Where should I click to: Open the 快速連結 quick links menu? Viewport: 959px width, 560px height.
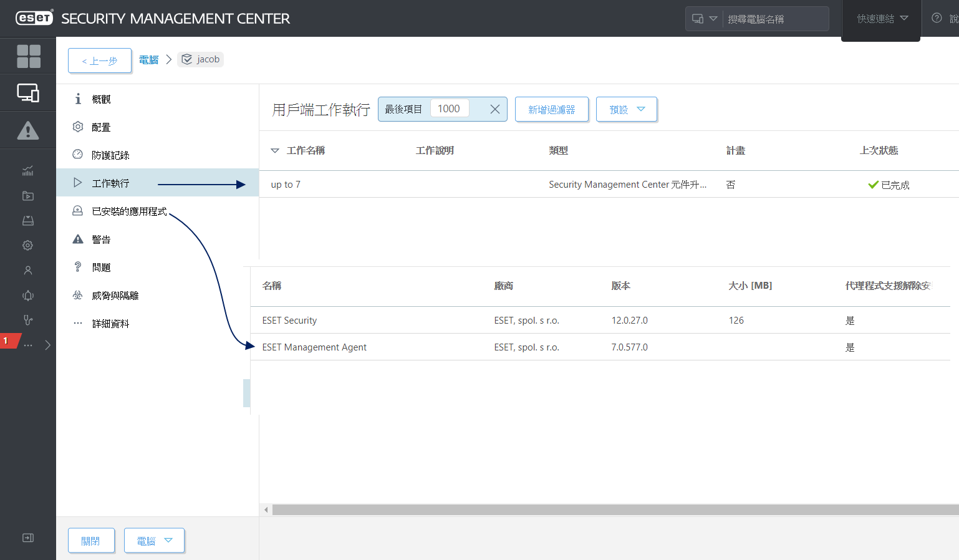(881, 19)
